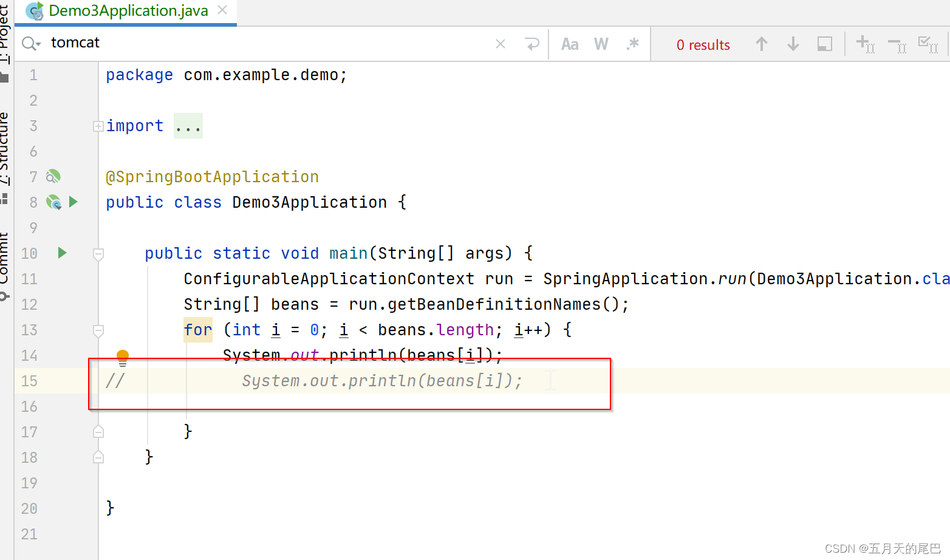Viewport: 950px width, 560px height.
Task: Toggle Match Case option
Action: click(570, 44)
